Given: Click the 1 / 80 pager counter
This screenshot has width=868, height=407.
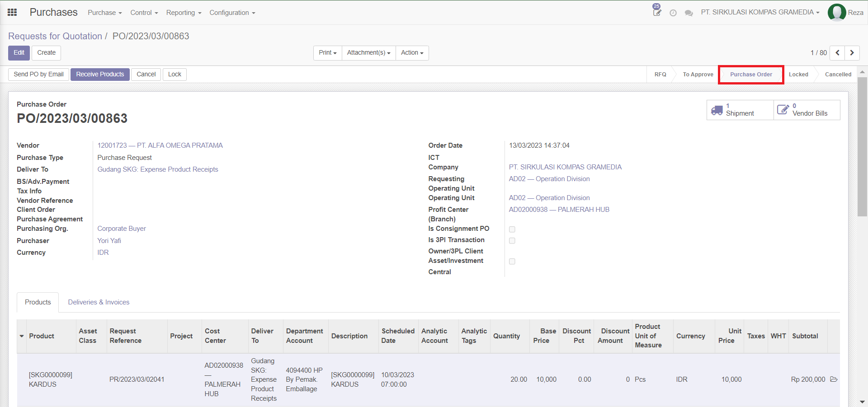Looking at the screenshot, I should coord(819,53).
